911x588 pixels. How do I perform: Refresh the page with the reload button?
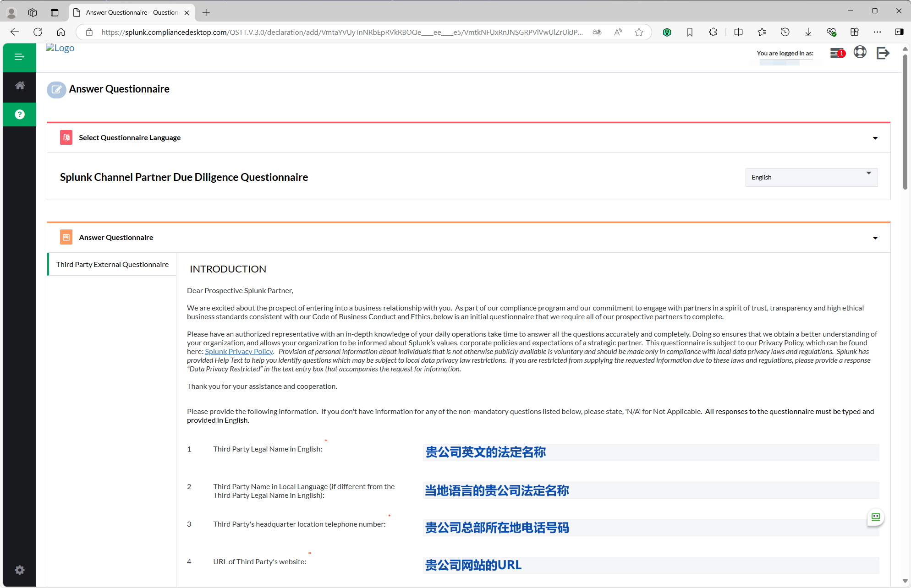pos(38,32)
